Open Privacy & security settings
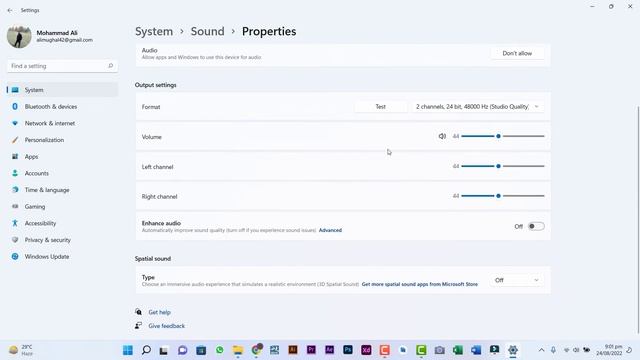The image size is (640, 360). 62,240
